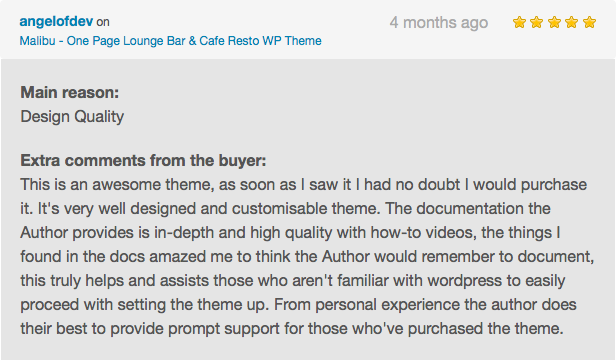Select the 'Design Quality' reason text
Viewport: 616px width, 360px height.
click(72, 117)
